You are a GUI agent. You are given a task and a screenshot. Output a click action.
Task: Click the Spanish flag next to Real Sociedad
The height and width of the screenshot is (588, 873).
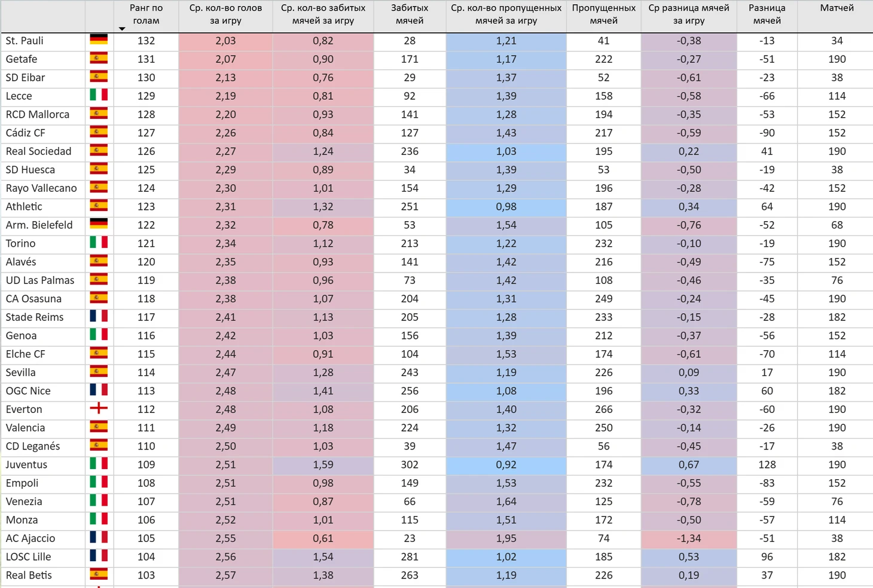point(99,151)
